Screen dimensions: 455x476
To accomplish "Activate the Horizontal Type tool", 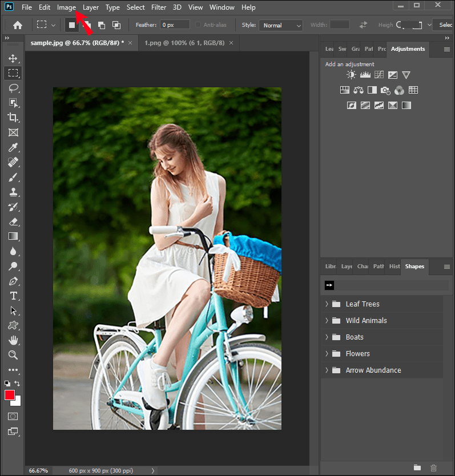I will 13,296.
